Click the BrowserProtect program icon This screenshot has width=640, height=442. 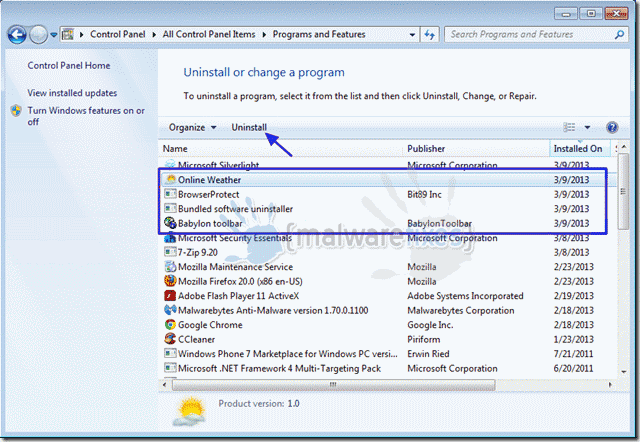[x=170, y=194]
